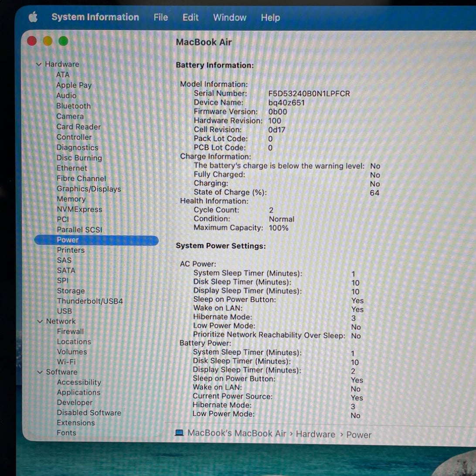Open the File menu
This screenshot has width=476, height=476.
click(x=160, y=17)
